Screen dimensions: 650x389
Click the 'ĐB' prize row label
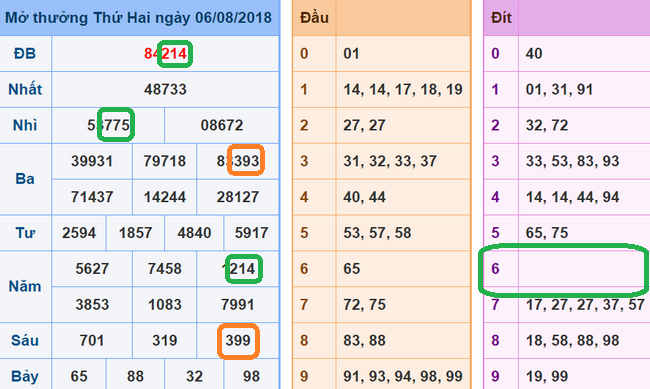click(x=24, y=53)
